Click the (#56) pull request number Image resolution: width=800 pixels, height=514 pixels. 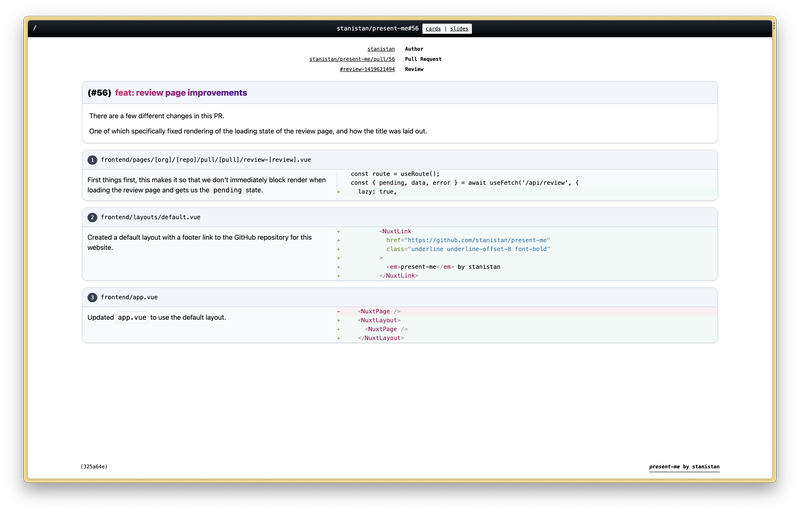(99, 93)
